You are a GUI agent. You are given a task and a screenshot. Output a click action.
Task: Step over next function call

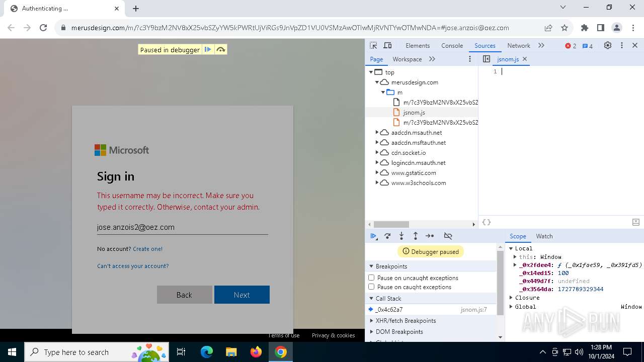click(x=387, y=236)
